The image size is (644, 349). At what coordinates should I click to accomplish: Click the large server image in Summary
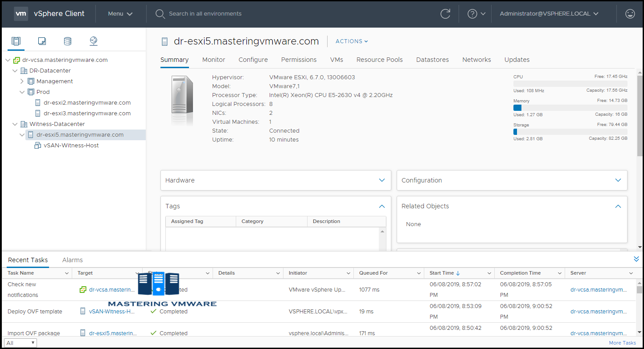[182, 100]
